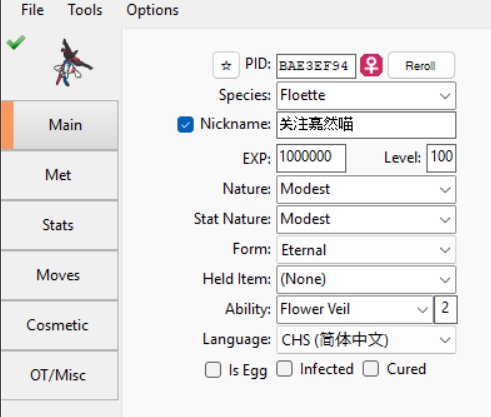Enable the Is Egg checkbox
This screenshot has width=491, height=417.
[213, 370]
